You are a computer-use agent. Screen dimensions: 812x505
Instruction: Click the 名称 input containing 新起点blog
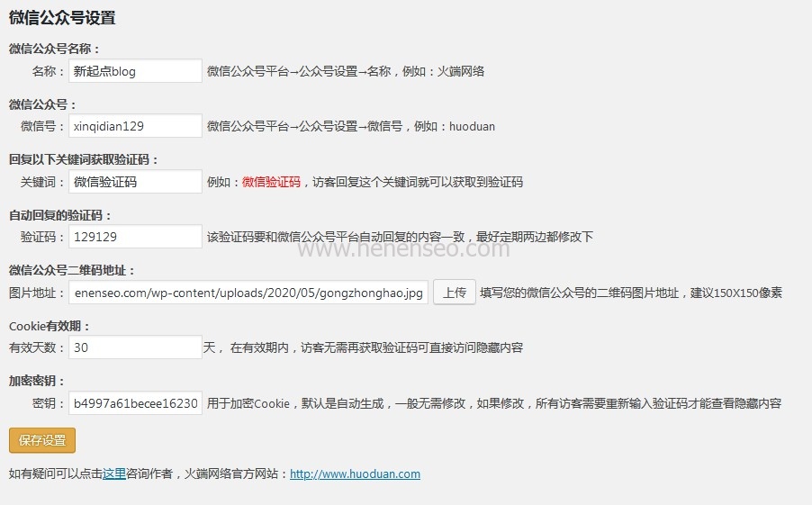click(135, 71)
